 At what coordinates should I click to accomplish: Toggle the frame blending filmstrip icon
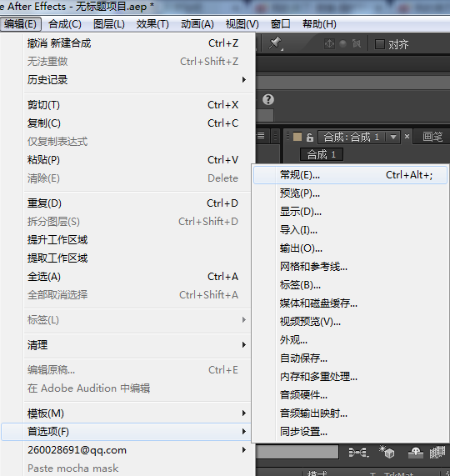point(437,453)
